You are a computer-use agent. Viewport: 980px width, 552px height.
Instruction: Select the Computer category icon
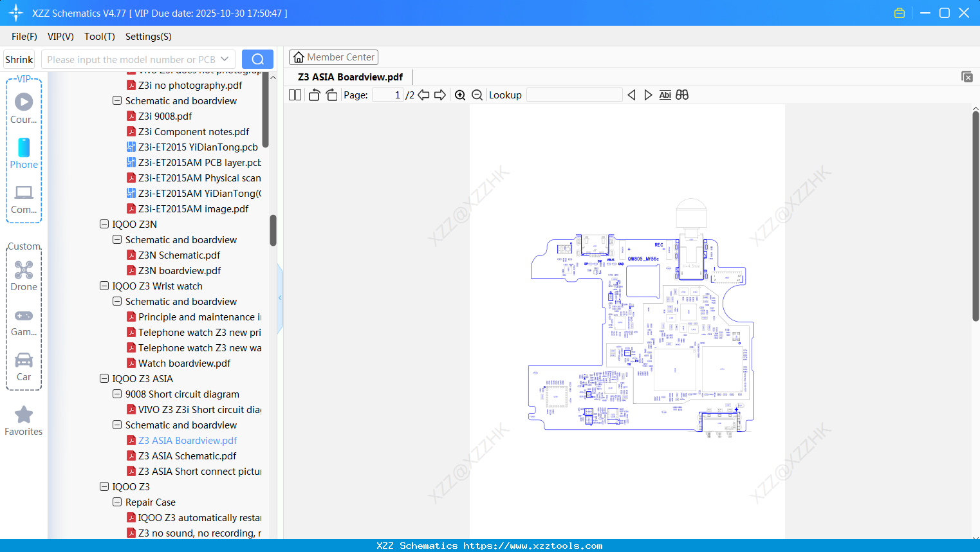pyautogui.click(x=24, y=199)
